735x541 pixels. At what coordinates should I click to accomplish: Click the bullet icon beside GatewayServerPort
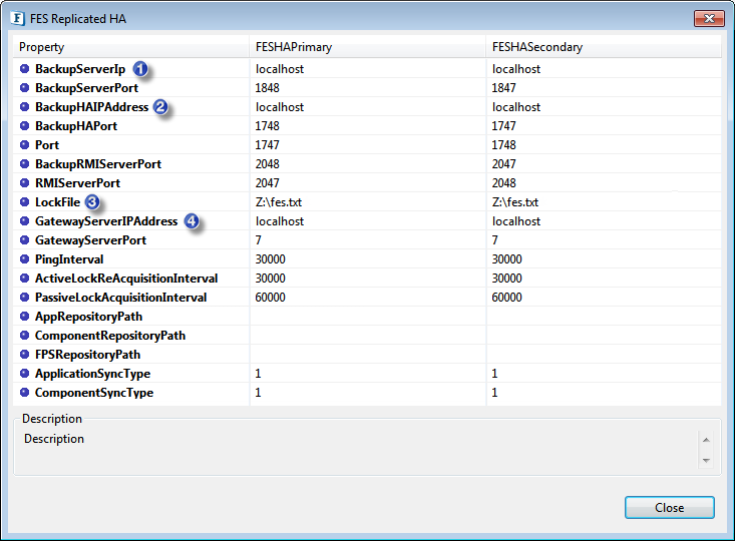click(x=25, y=240)
